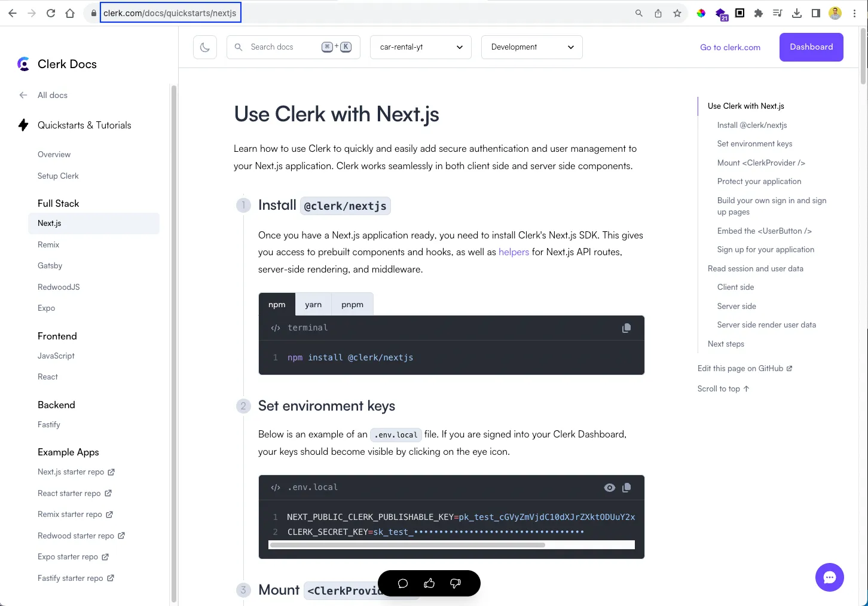
Task: Click the Search docs field
Action: point(294,47)
